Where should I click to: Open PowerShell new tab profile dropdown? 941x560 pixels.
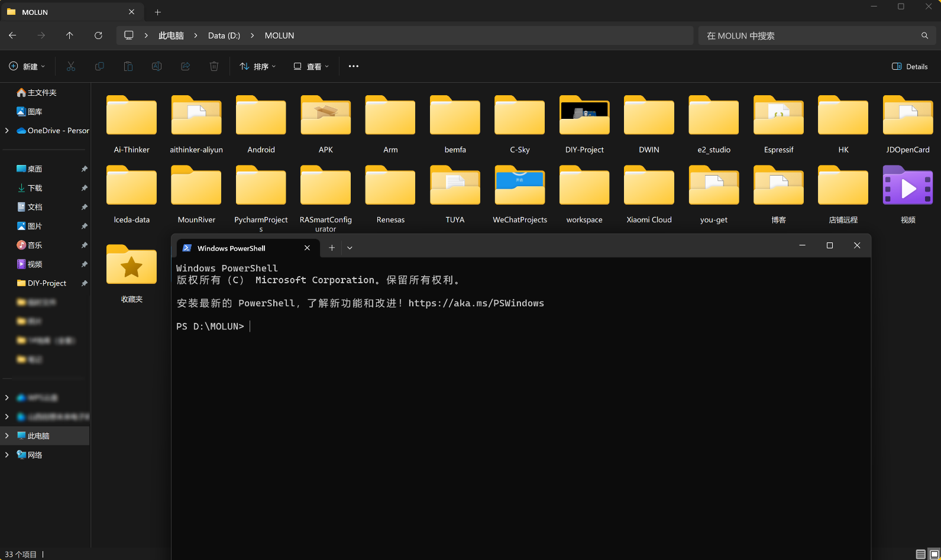[x=350, y=248]
